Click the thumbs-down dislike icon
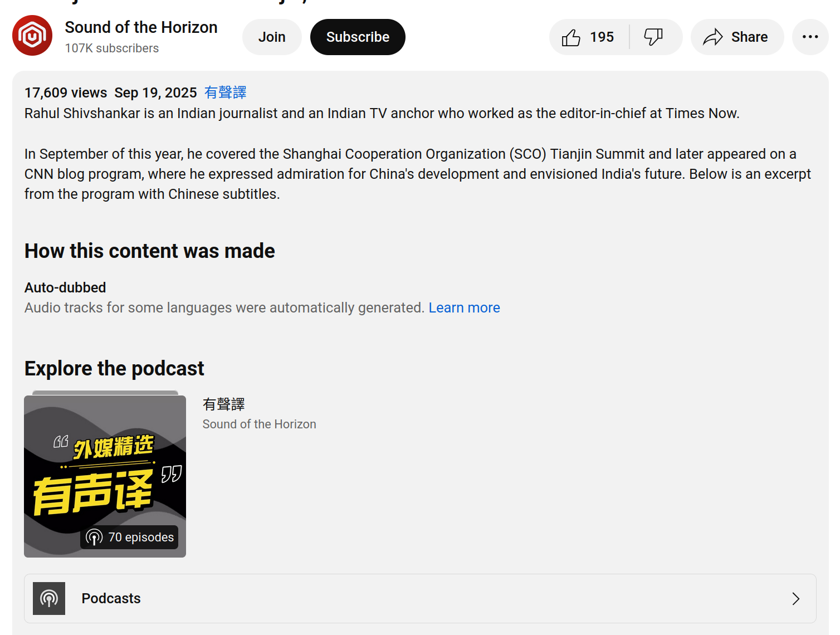Image resolution: width=840 pixels, height=635 pixels. point(653,37)
